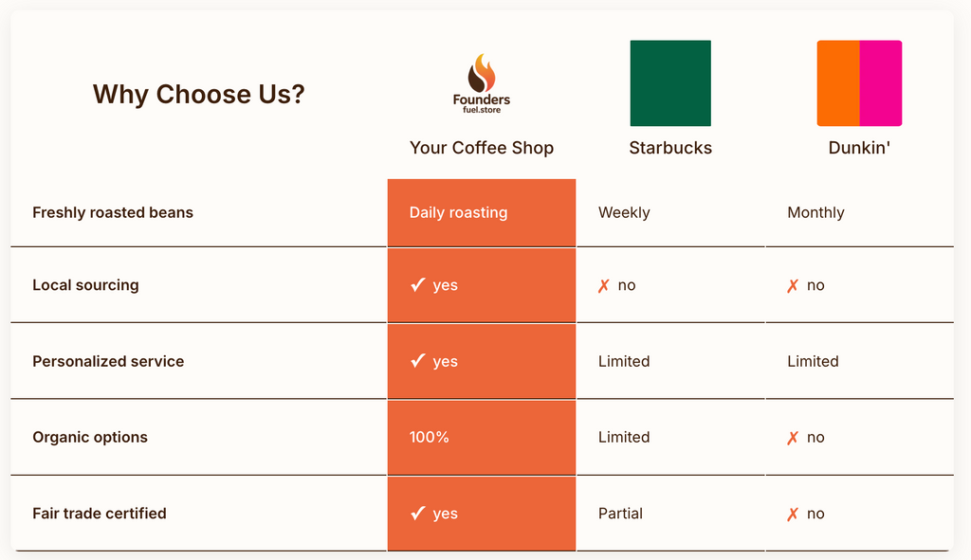Click the orange and pink Dunkin' logo
This screenshot has width=971, height=560.
(859, 83)
